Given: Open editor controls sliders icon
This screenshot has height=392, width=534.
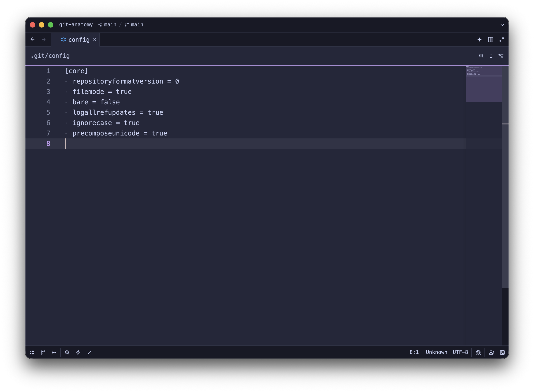Looking at the screenshot, I should click(x=501, y=56).
